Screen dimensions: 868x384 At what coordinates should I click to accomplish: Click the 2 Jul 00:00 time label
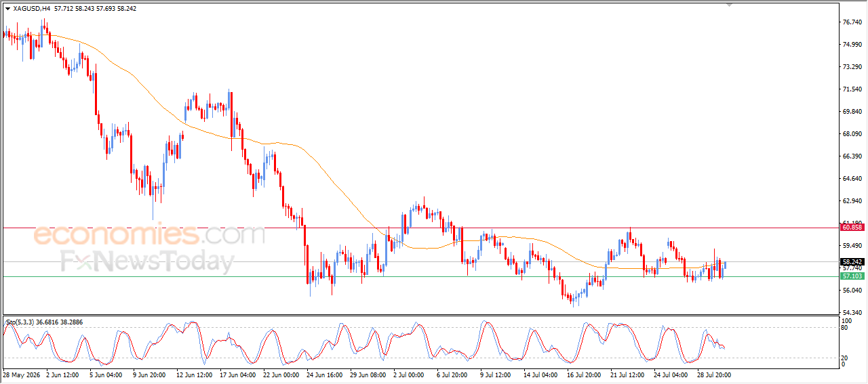pyautogui.click(x=408, y=374)
